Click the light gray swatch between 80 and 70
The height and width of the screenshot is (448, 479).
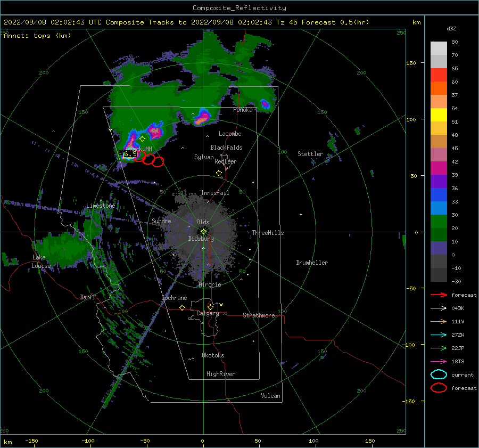tap(439, 48)
